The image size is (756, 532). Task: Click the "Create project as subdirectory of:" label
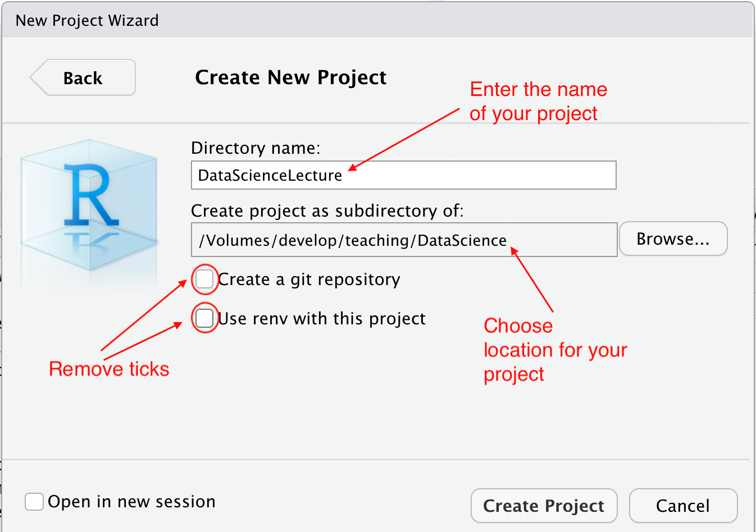point(327,211)
